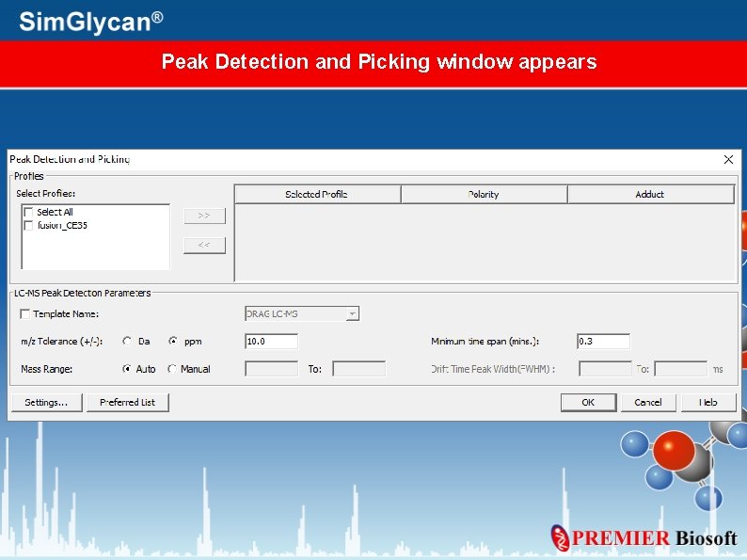Click the Polarity column header
Screen dimensions: 747x560
coord(484,195)
